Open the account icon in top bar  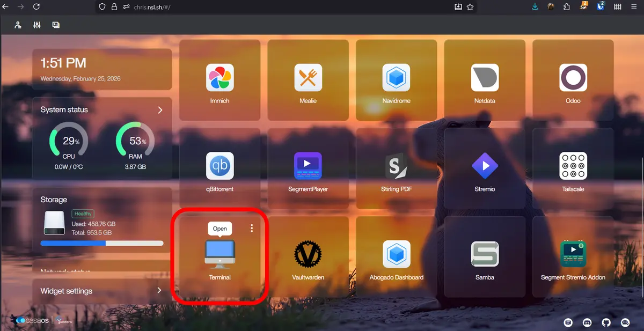(x=18, y=25)
